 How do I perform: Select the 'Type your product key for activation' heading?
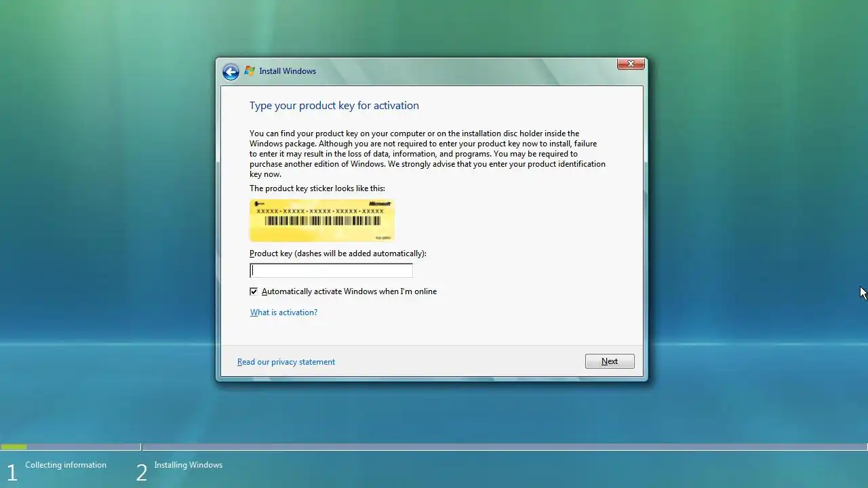[334, 106]
